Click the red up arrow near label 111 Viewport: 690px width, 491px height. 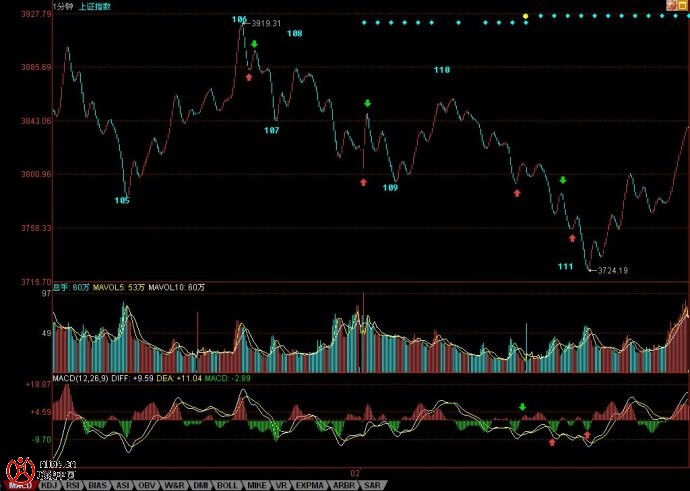[572, 238]
